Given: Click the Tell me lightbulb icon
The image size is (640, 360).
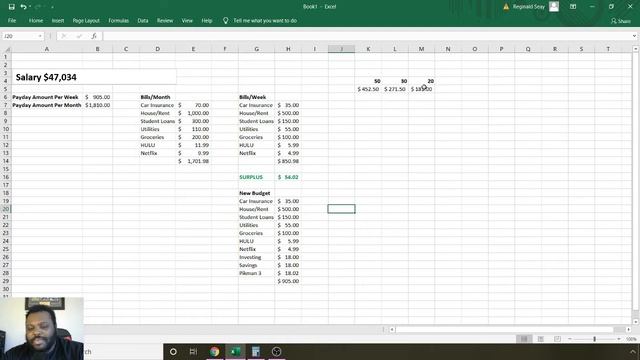Looking at the screenshot, I should [x=225, y=20].
